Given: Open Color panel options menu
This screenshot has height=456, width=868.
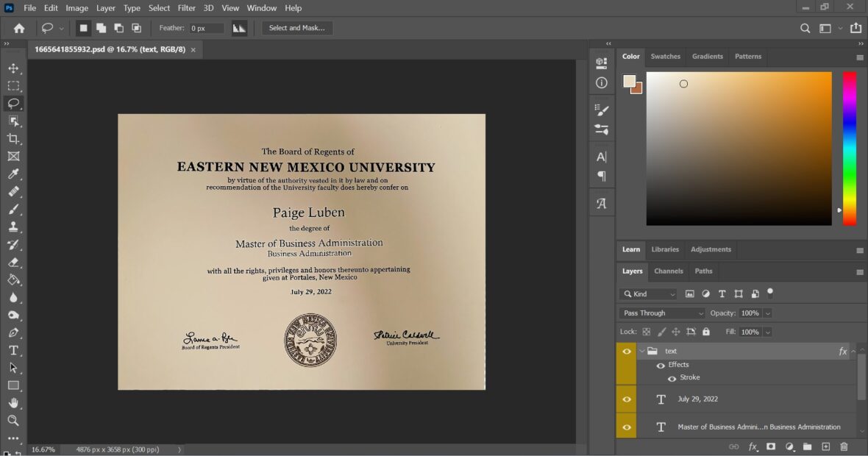Looking at the screenshot, I should coord(859,57).
